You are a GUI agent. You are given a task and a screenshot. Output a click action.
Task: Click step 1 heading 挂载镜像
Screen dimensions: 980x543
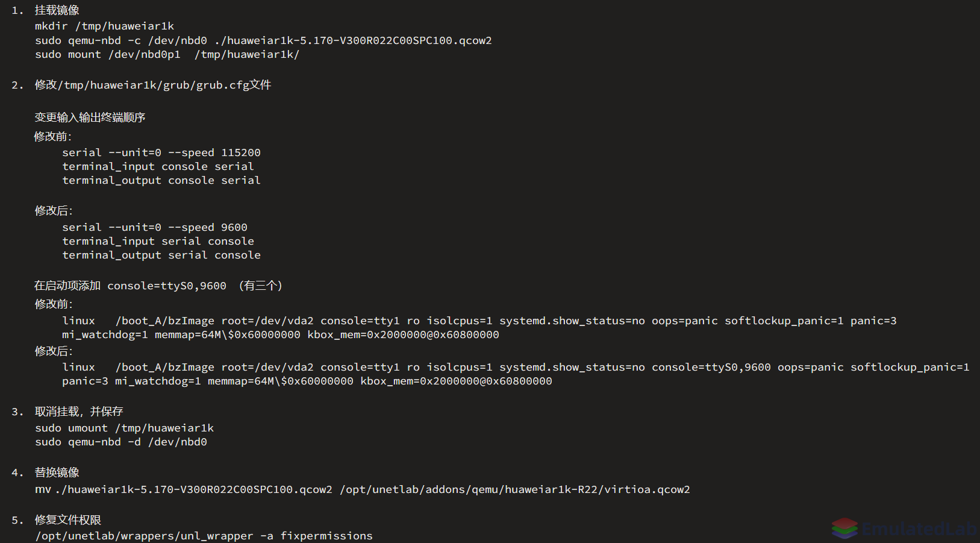(x=57, y=10)
